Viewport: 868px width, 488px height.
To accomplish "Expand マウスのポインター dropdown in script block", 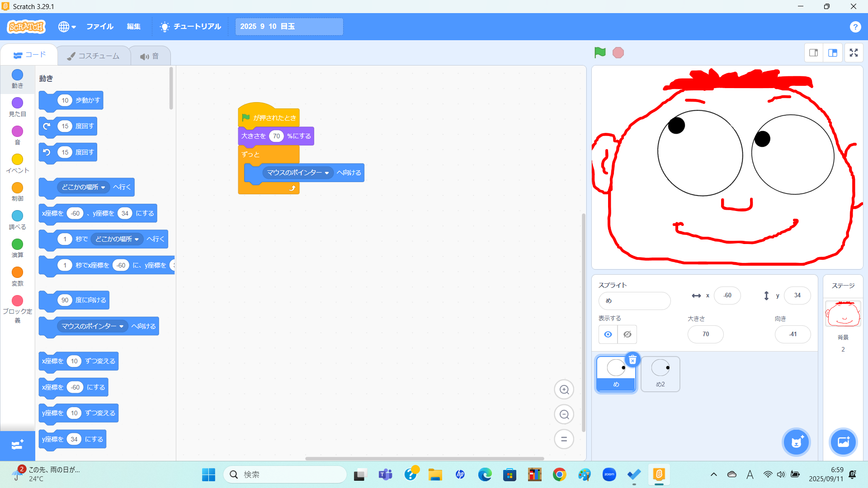I will (327, 173).
